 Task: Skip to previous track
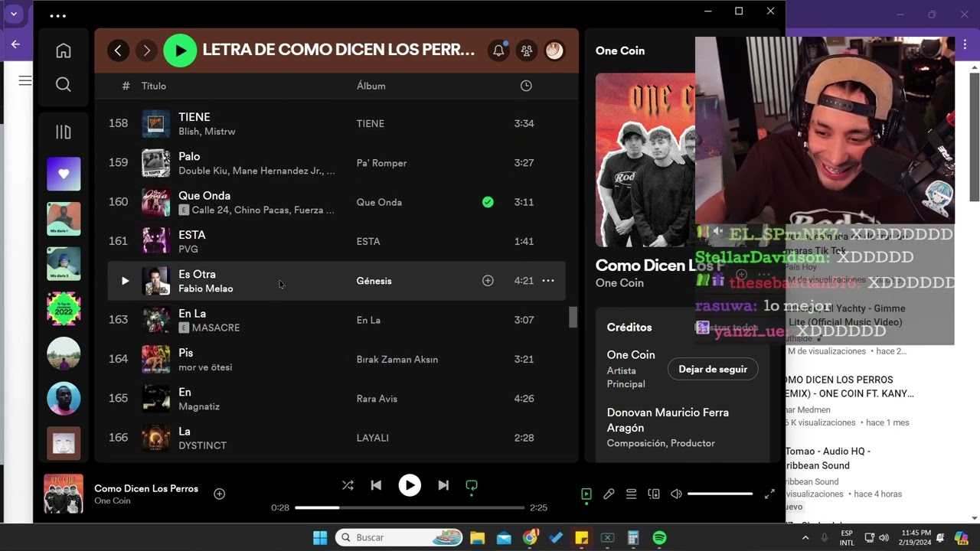pyautogui.click(x=376, y=485)
